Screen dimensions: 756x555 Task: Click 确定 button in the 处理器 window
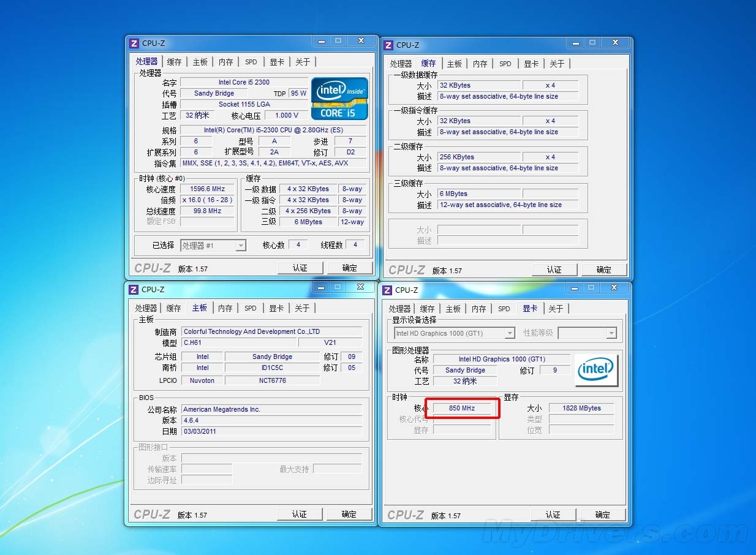(x=350, y=268)
